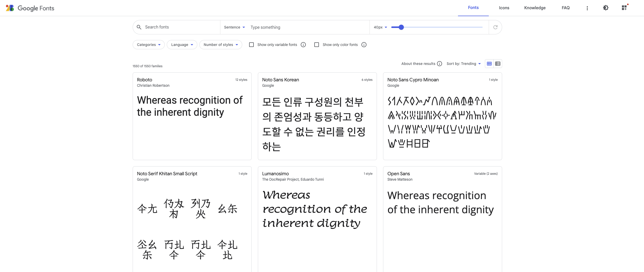
Task: Expand the Number of styles filter
Action: (221, 45)
